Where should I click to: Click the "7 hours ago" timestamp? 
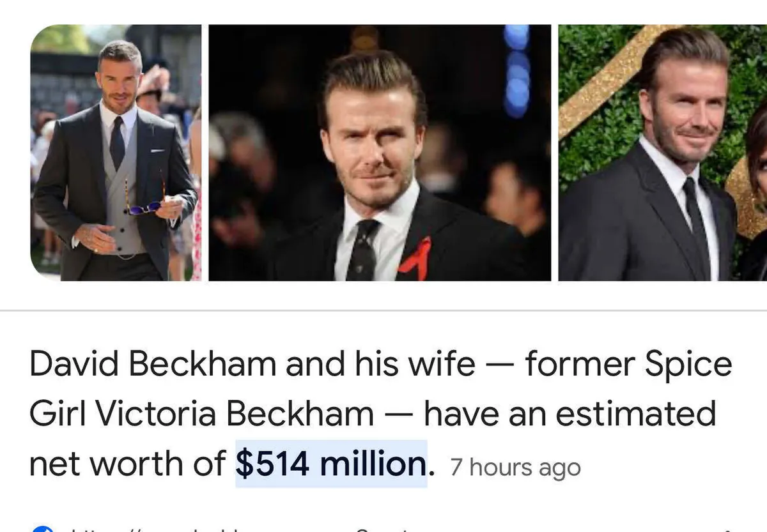click(515, 467)
